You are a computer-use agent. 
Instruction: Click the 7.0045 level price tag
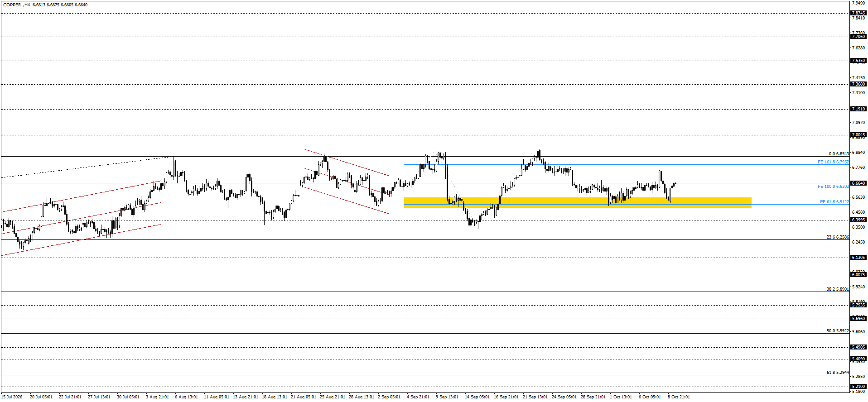858,135
